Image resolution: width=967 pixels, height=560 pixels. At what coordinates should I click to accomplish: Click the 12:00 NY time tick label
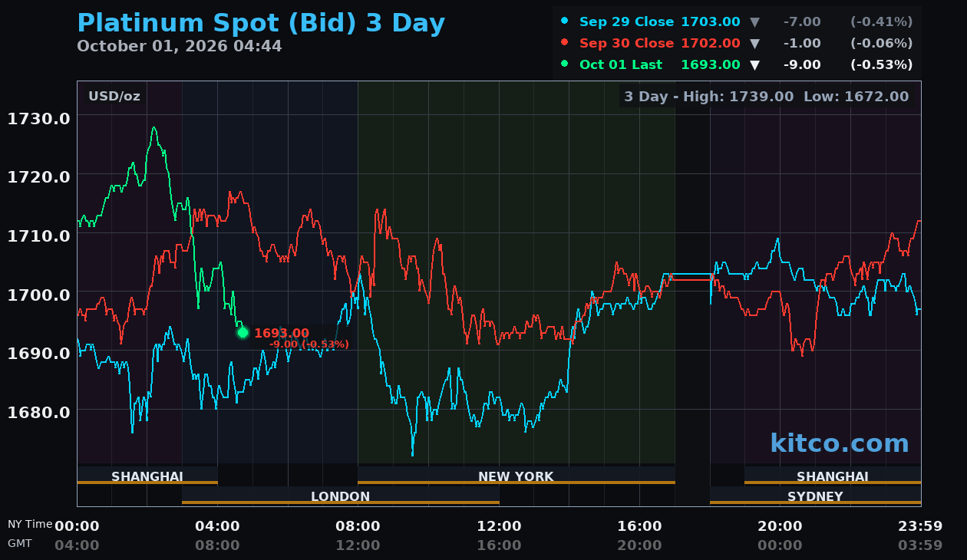point(499,526)
